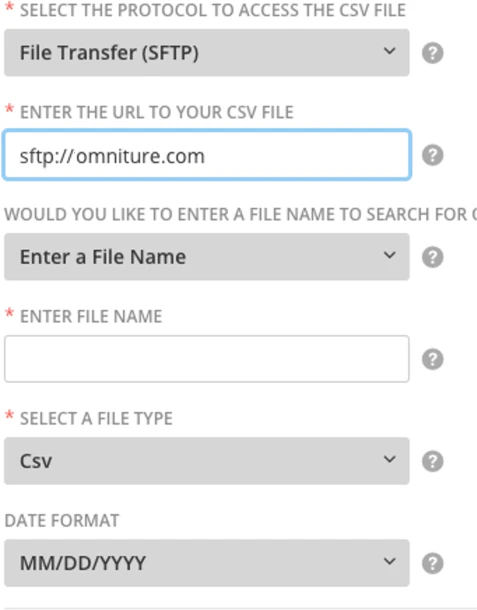Click the chevron on the Csv selector

click(x=389, y=459)
